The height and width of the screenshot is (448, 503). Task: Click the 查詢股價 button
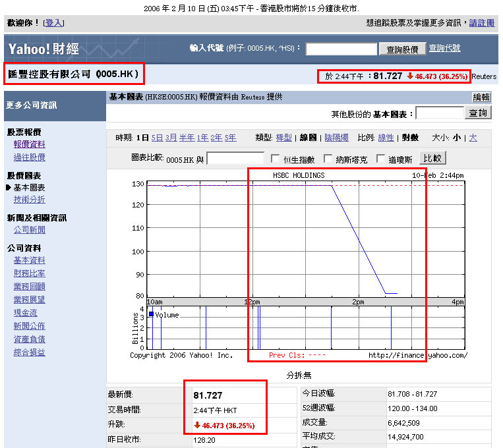[x=402, y=49]
